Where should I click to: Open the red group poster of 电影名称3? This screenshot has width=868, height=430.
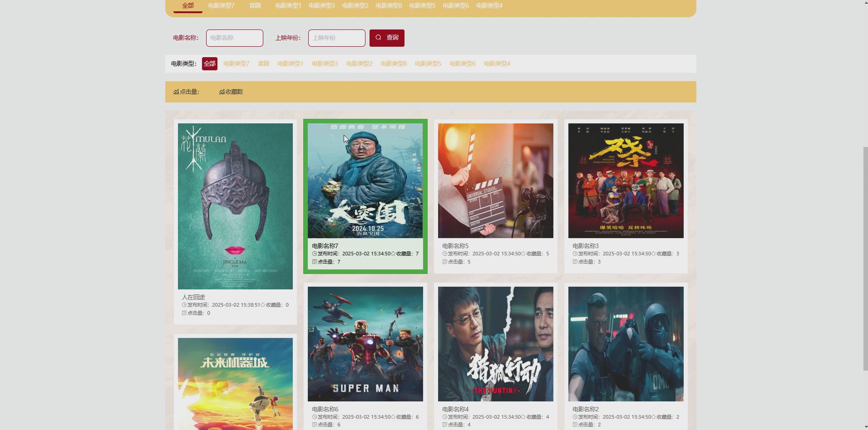coord(626,181)
